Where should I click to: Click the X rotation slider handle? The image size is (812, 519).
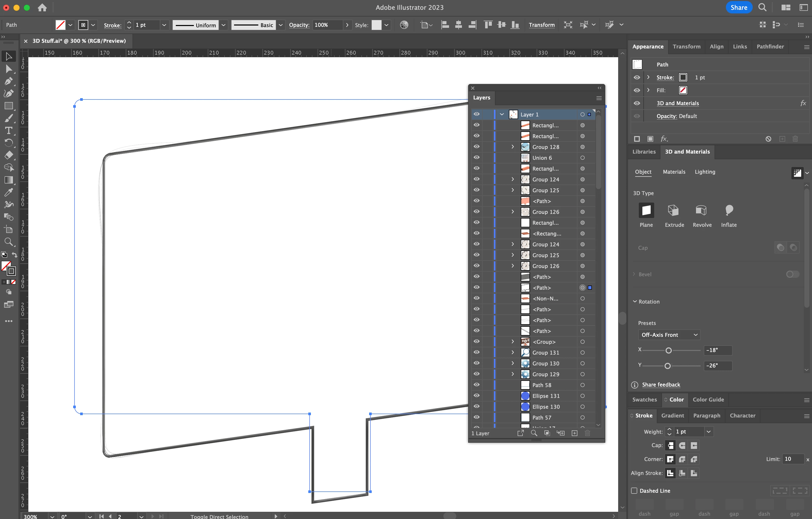(668, 350)
